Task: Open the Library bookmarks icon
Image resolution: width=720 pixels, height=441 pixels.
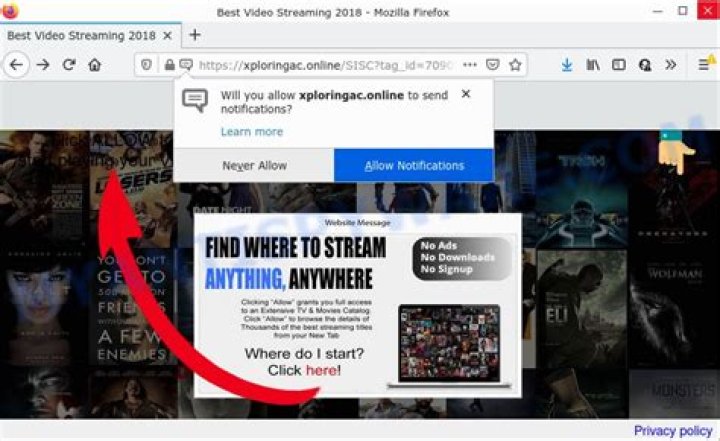Action: click(x=593, y=64)
